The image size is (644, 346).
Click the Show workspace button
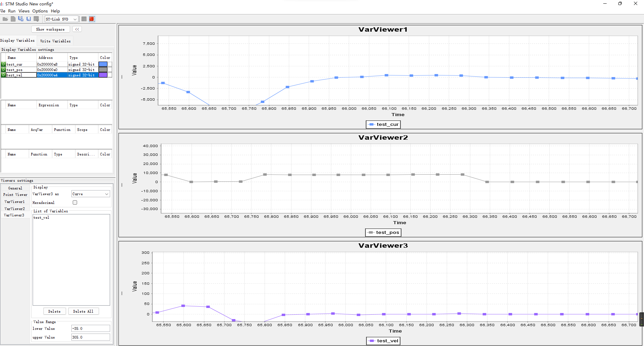(50, 29)
